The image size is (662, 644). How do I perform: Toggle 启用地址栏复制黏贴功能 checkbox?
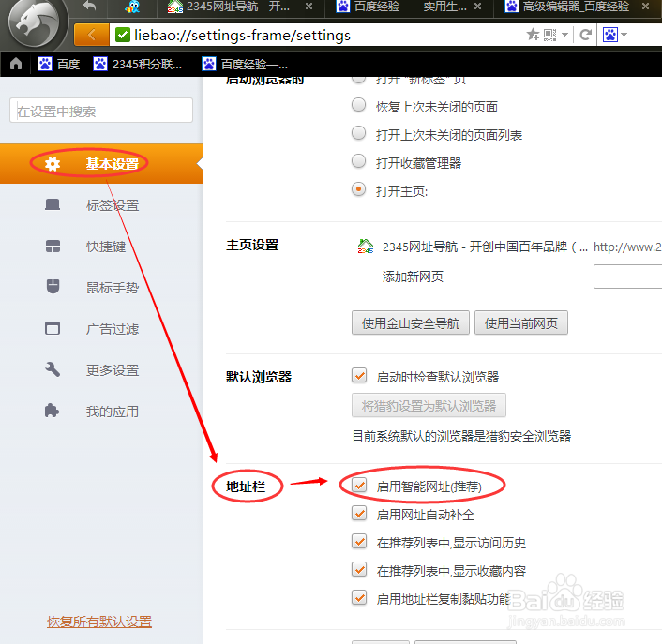[x=359, y=597]
